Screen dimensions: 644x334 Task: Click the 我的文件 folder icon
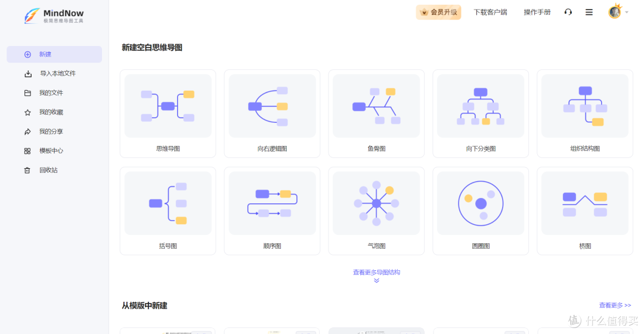point(27,93)
